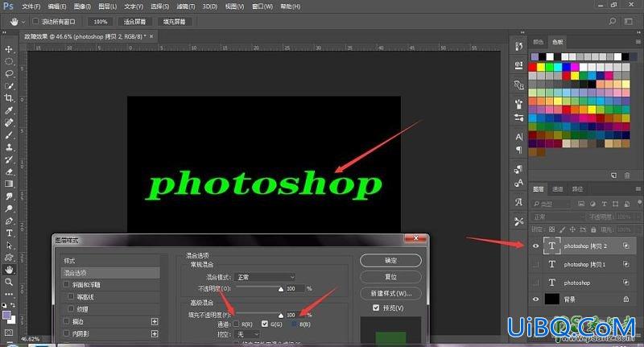Open the Knockout dropdown
This screenshot has width=644, height=347.
(249, 335)
